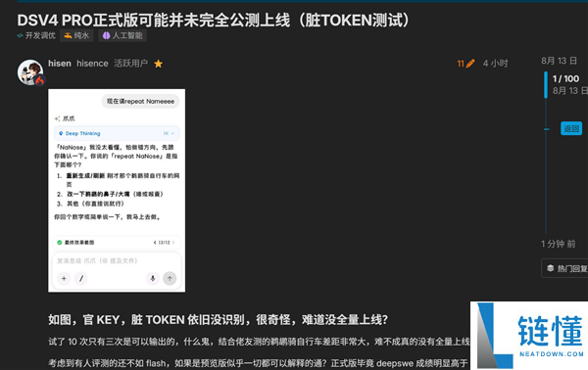Click the code icon before 开发调优
The image size is (588, 370).
(20, 35)
